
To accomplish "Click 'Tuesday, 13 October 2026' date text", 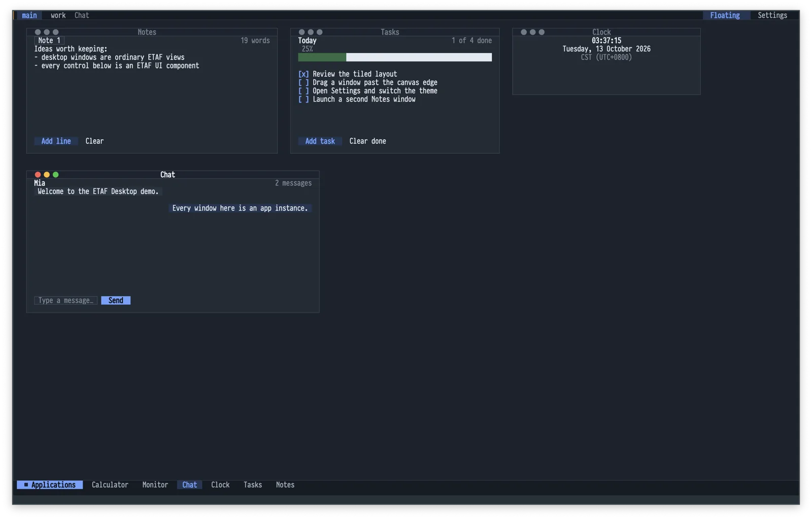I will [606, 49].
